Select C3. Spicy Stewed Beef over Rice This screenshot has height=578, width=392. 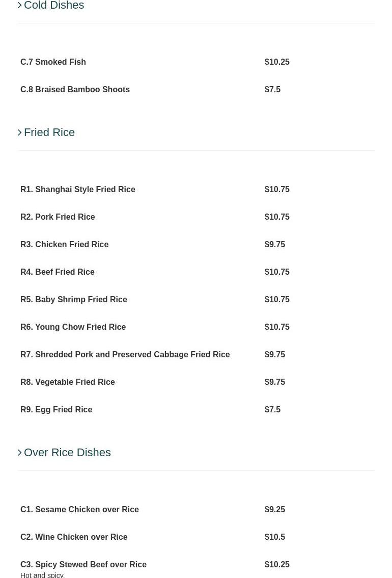click(83, 565)
